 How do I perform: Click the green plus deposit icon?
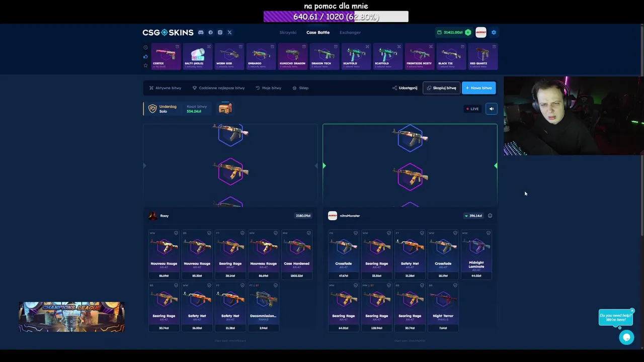pos(468,32)
